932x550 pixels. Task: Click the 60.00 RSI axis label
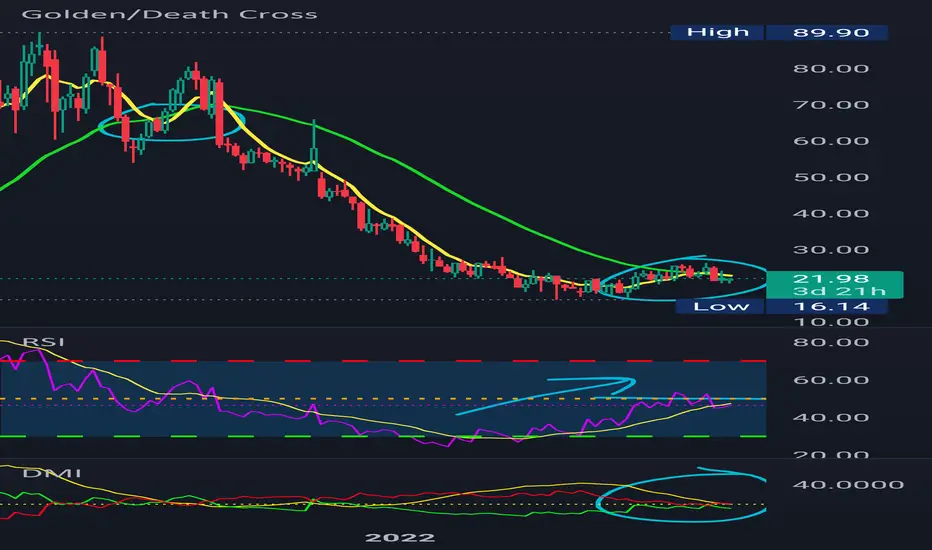(x=831, y=380)
